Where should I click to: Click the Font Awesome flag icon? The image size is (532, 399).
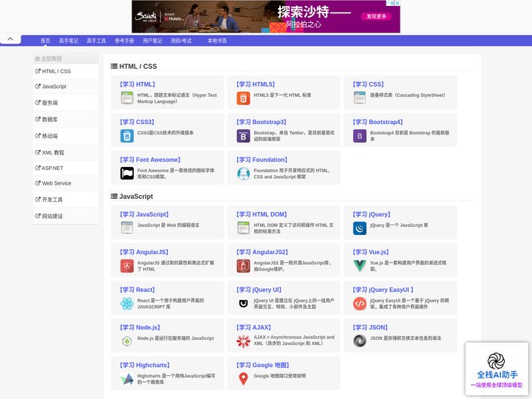(x=127, y=174)
